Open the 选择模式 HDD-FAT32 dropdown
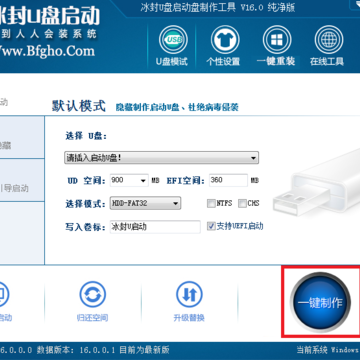This screenshot has width=360, height=360. pos(145,203)
